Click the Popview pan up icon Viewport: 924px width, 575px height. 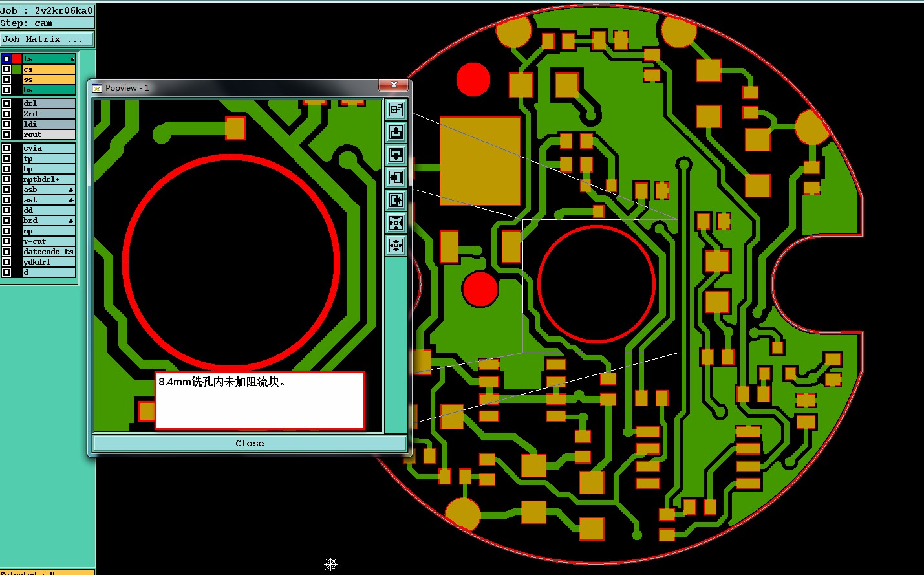click(396, 133)
